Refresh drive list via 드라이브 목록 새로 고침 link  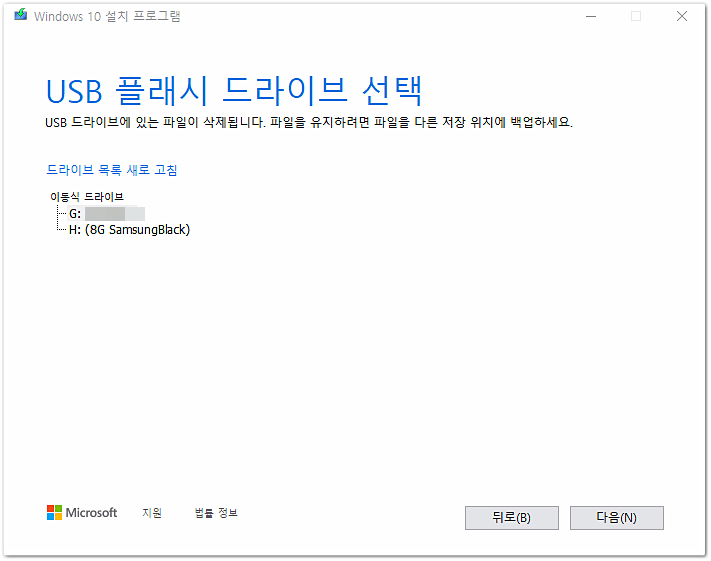click(112, 170)
